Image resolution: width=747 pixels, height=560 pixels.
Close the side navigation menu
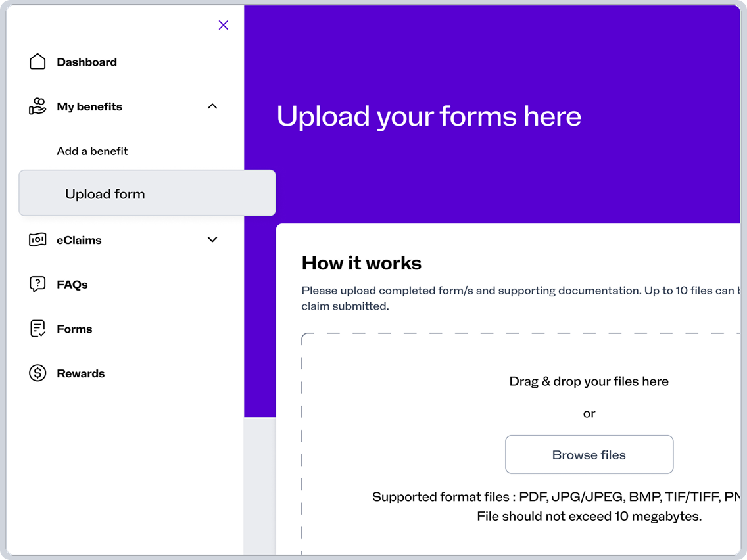tap(224, 25)
